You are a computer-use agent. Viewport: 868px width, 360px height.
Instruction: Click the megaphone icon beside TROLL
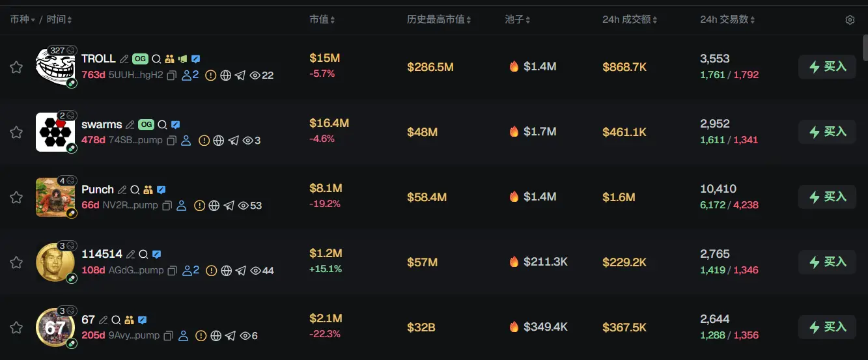(182, 59)
